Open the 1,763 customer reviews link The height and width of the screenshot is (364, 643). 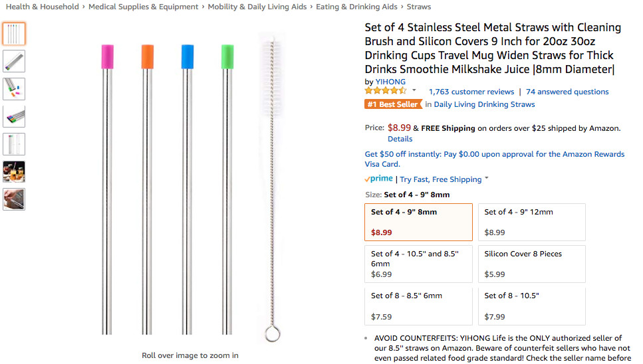click(471, 92)
